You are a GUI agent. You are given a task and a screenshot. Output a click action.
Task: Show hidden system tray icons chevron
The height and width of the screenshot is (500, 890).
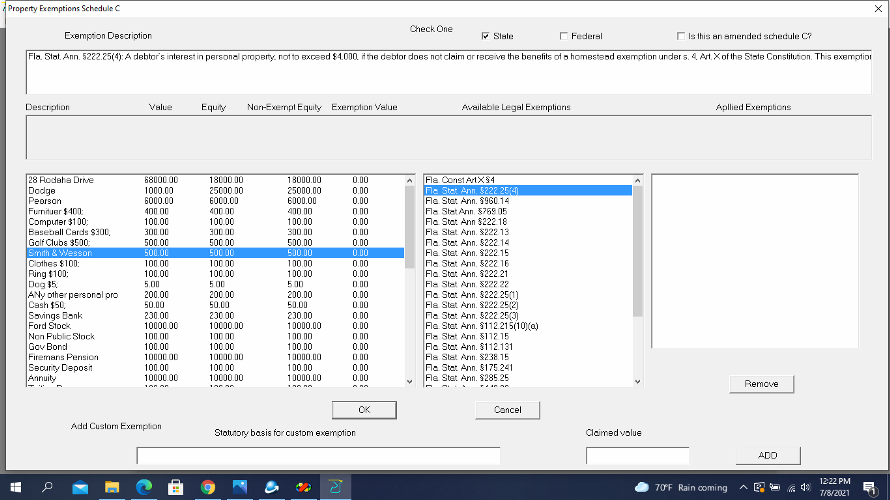(743, 487)
